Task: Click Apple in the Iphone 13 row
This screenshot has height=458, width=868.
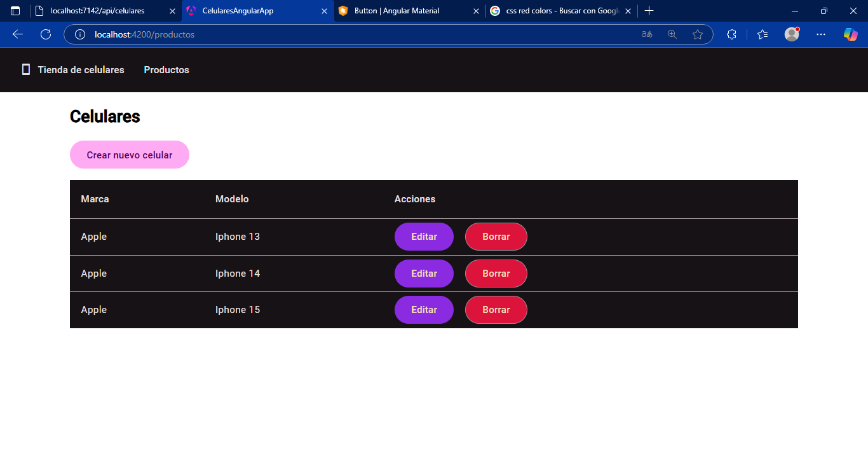Action: point(94,237)
